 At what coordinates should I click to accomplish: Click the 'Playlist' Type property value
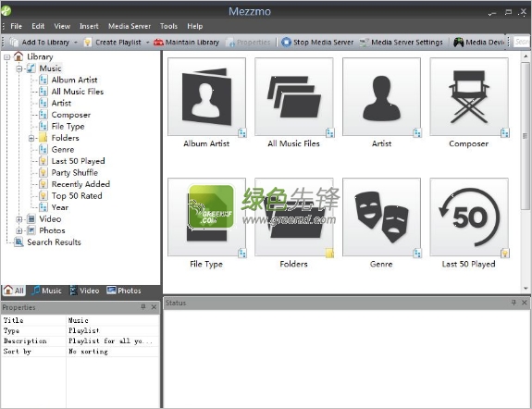pos(84,330)
